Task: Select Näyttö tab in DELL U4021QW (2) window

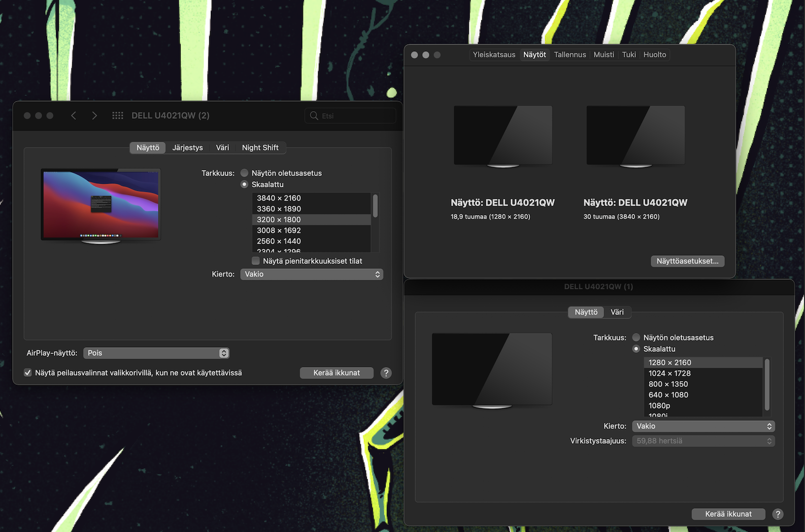Action: pos(148,148)
